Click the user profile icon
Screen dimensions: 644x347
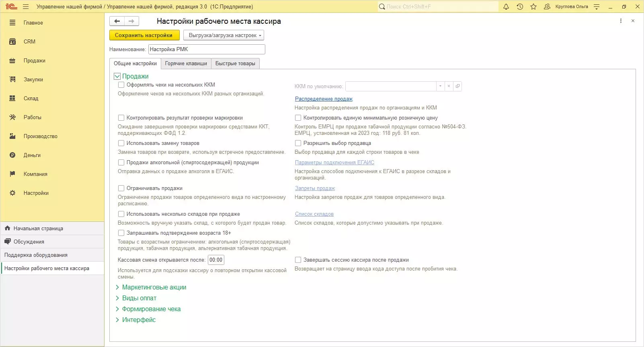pyautogui.click(x=547, y=6)
